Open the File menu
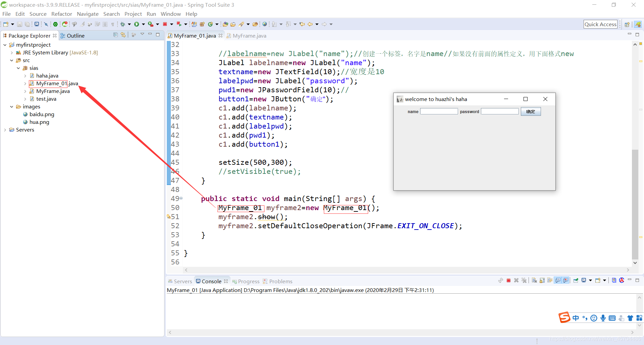 coord(6,14)
